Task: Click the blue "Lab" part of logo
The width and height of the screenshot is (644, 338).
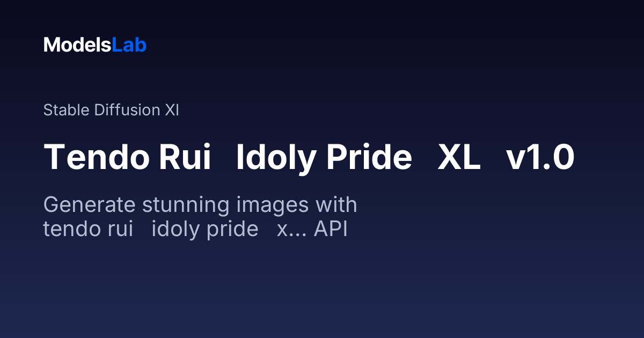Action: [x=129, y=45]
